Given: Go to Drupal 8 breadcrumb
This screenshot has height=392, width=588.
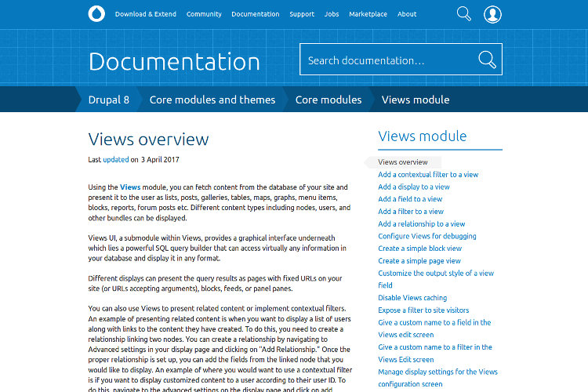Looking at the screenshot, I should click(109, 100).
